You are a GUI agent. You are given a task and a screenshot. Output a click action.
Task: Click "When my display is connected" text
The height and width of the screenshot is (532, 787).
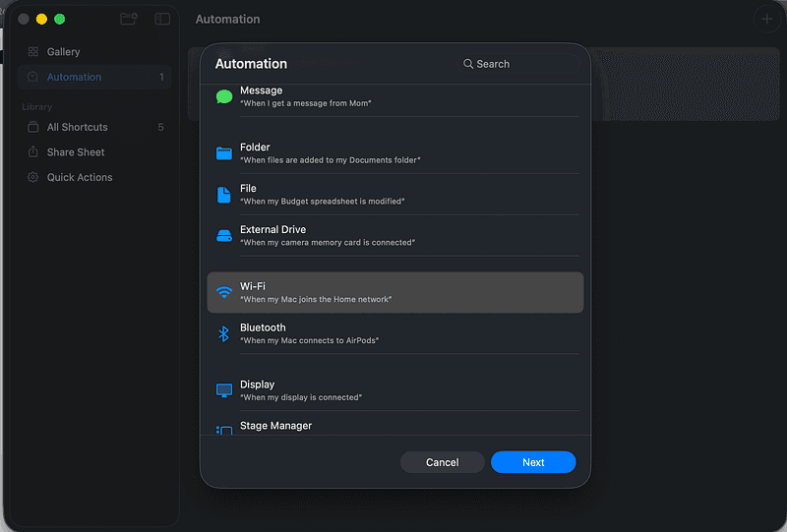[301, 397]
